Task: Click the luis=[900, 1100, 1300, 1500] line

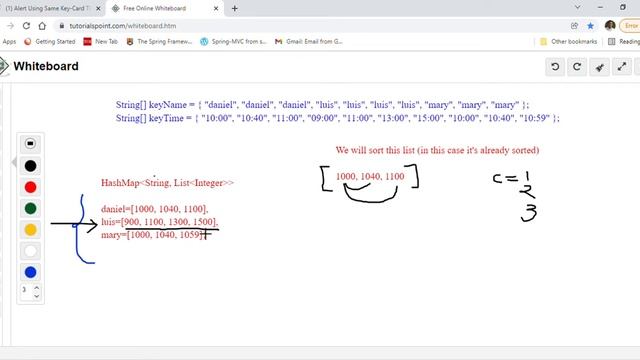Action: (x=160, y=222)
